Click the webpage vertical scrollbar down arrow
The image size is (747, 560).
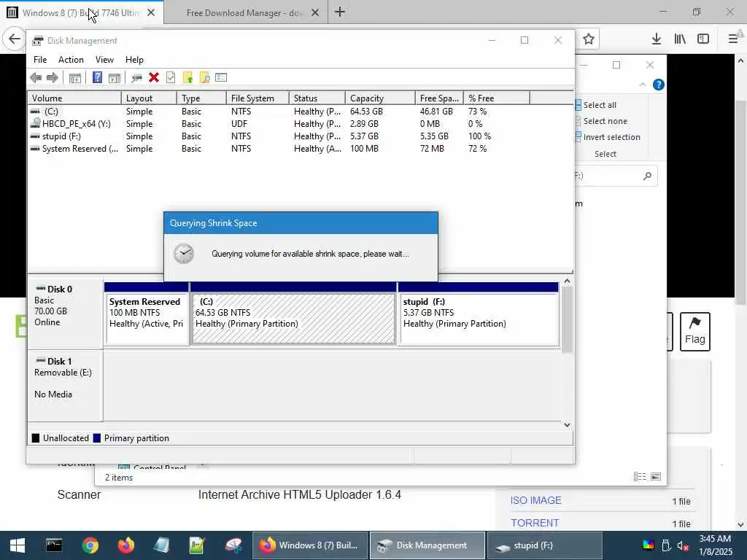740,525
